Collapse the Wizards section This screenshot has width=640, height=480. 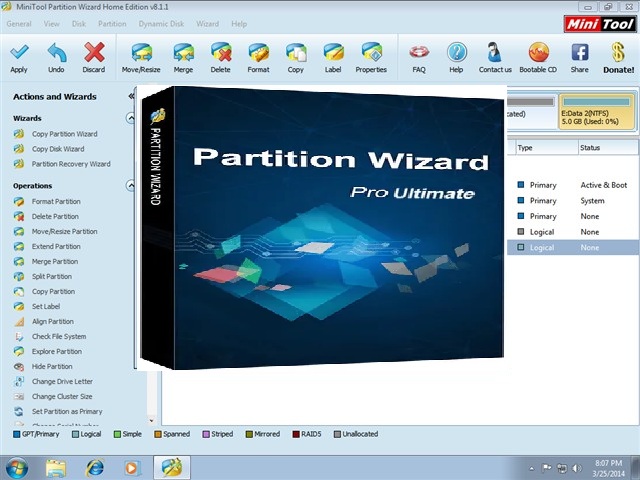pos(131,118)
